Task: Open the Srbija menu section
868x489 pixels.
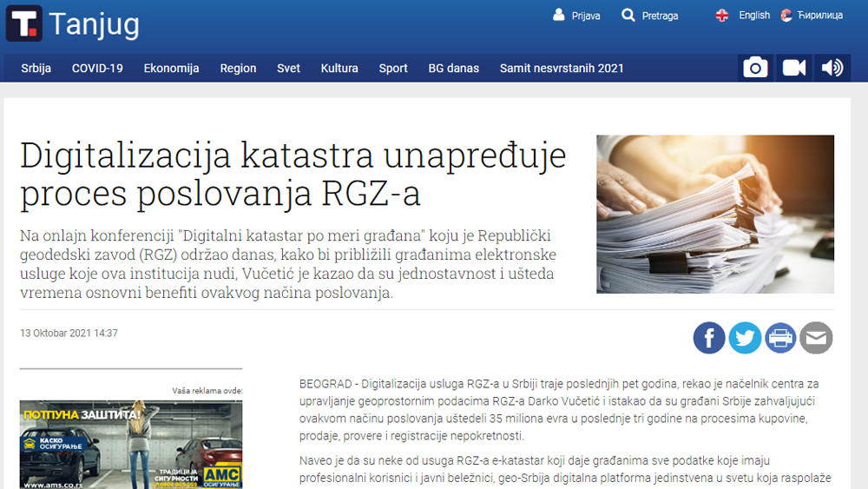Action: point(36,68)
